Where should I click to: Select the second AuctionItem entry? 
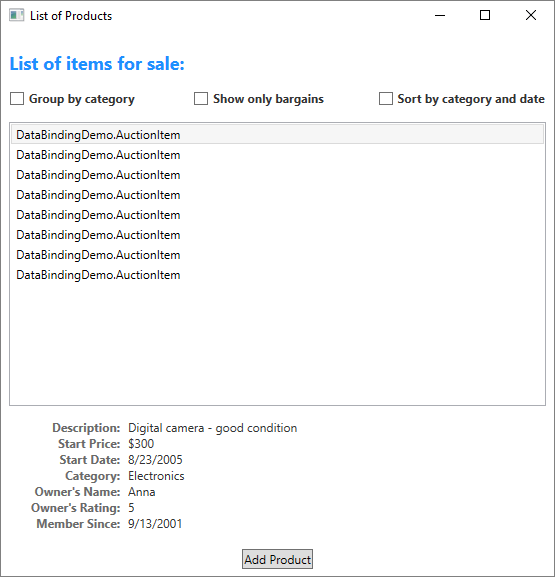tap(278, 155)
